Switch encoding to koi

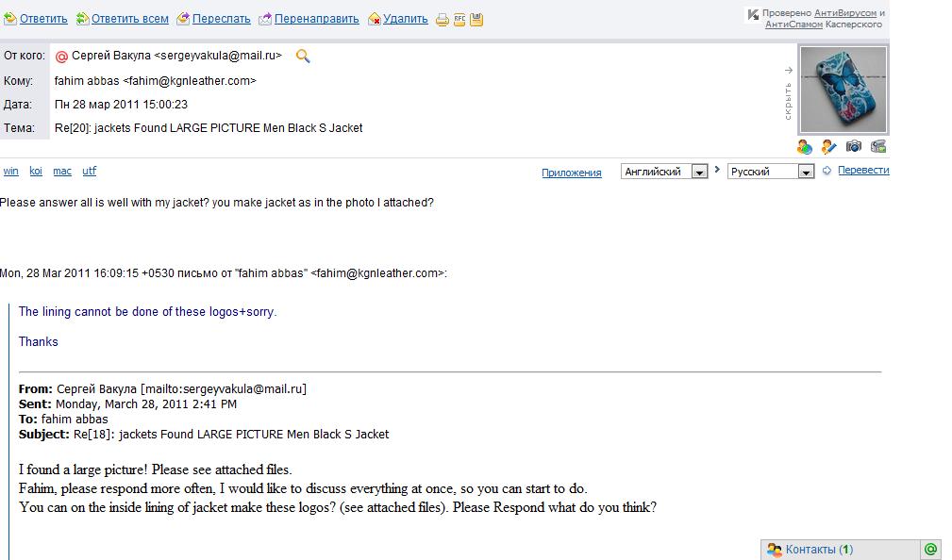[36, 171]
